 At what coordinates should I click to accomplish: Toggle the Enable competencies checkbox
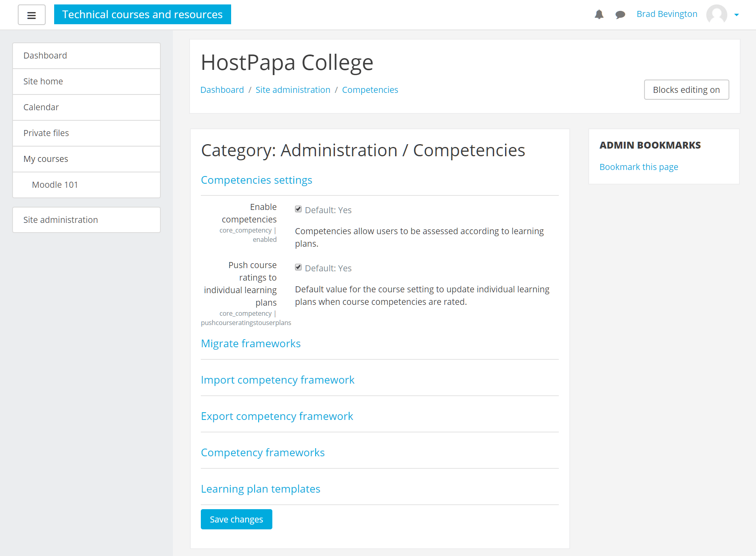[x=298, y=209]
